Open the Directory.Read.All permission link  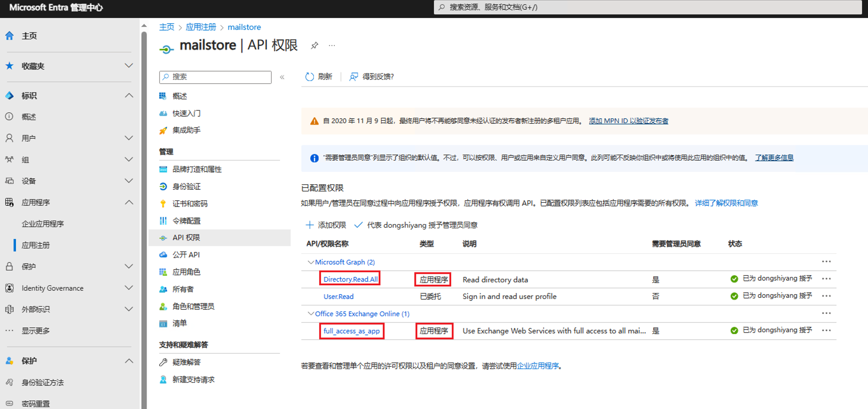[x=351, y=279]
